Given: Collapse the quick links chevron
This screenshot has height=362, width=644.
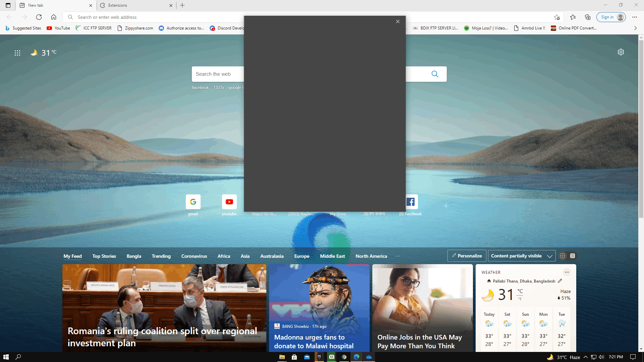Looking at the screenshot, I should click(457, 183).
